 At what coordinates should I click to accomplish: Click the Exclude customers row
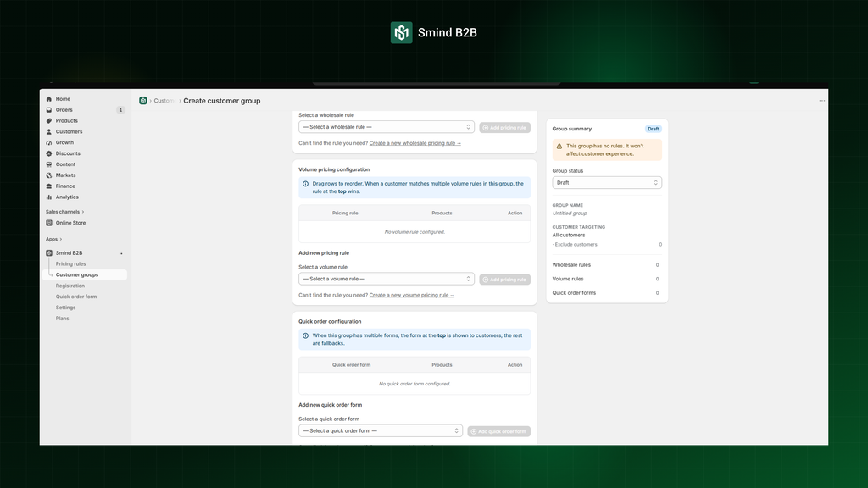tap(607, 245)
